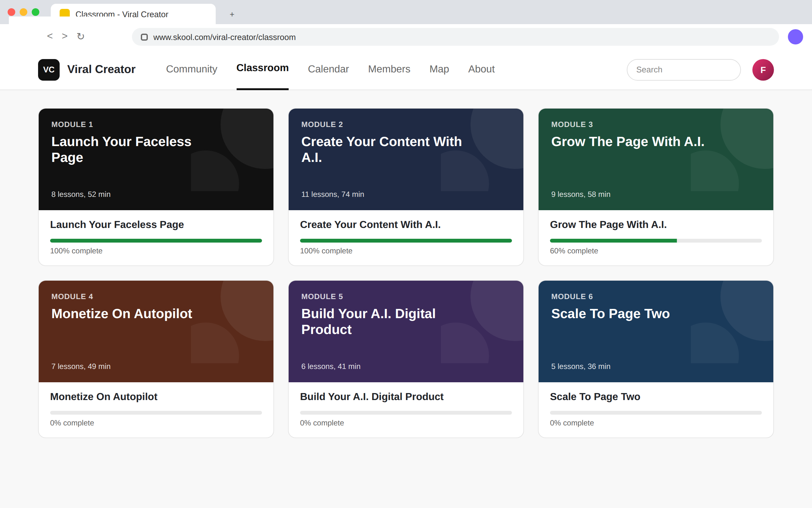Click Grow The Page With A.I. title link
The width and height of the screenshot is (812, 508).
coord(608,224)
